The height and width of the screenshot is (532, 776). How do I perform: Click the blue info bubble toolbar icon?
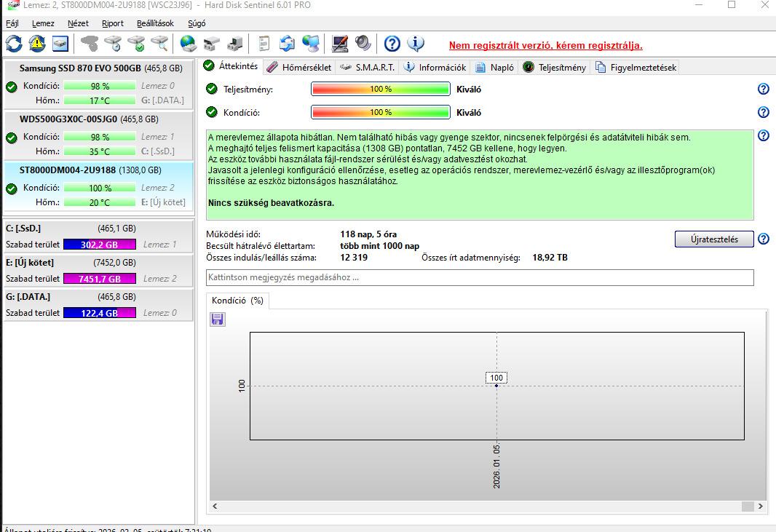point(416,44)
